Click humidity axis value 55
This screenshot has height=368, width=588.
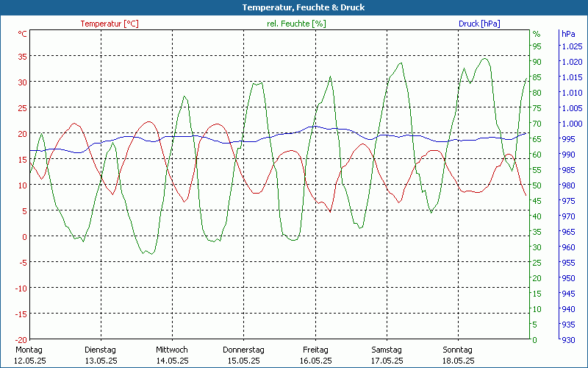537,170
